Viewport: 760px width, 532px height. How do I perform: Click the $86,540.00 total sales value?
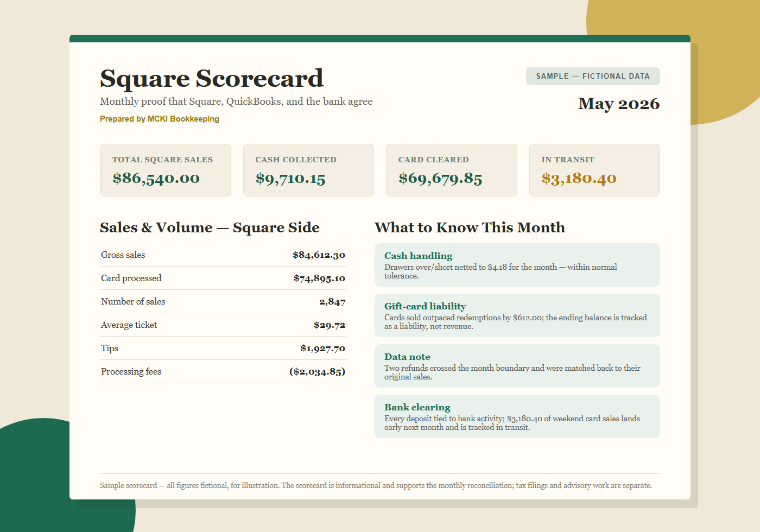tap(156, 178)
